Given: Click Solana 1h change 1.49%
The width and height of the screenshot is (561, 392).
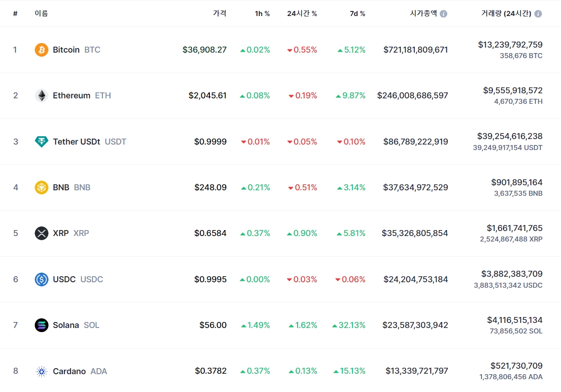Looking at the screenshot, I should [256, 325].
